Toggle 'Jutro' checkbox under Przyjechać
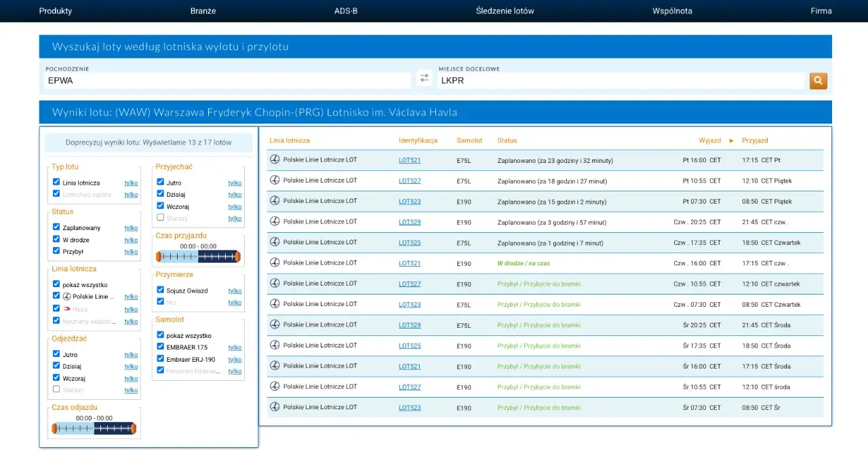The image size is (868, 450). pyautogui.click(x=160, y=182)
